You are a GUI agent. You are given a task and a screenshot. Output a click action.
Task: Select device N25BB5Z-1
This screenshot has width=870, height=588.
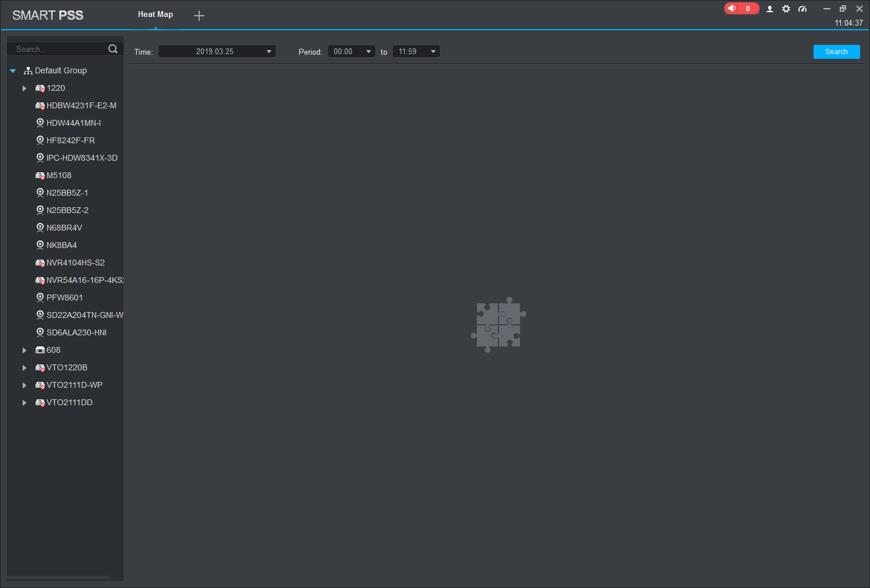(x=68, y=193)
